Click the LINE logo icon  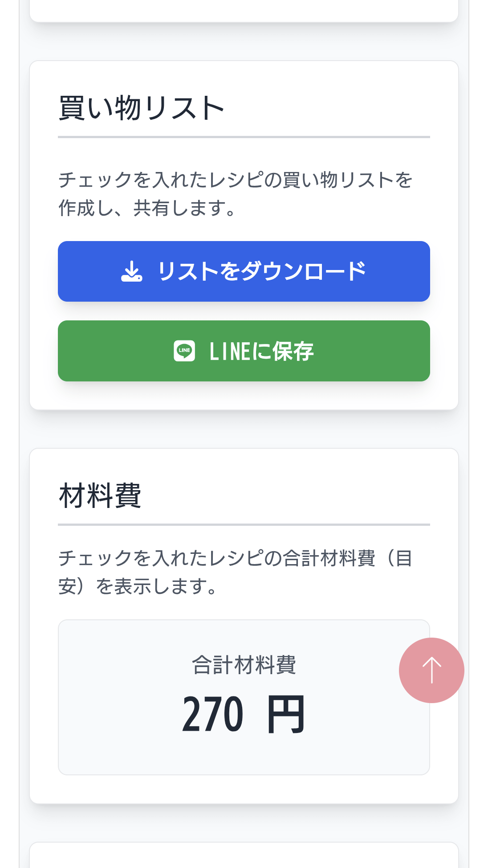pos(184,351)
